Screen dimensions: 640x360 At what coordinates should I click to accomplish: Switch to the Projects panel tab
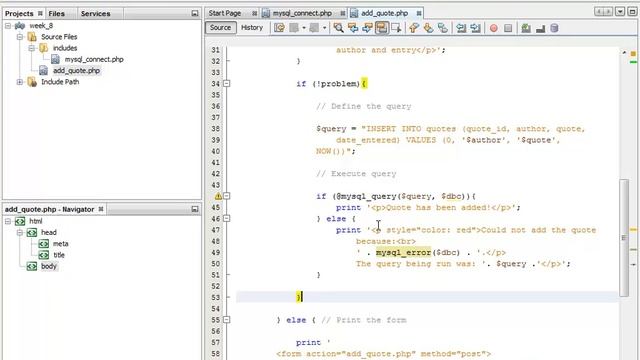click(19, 13)
